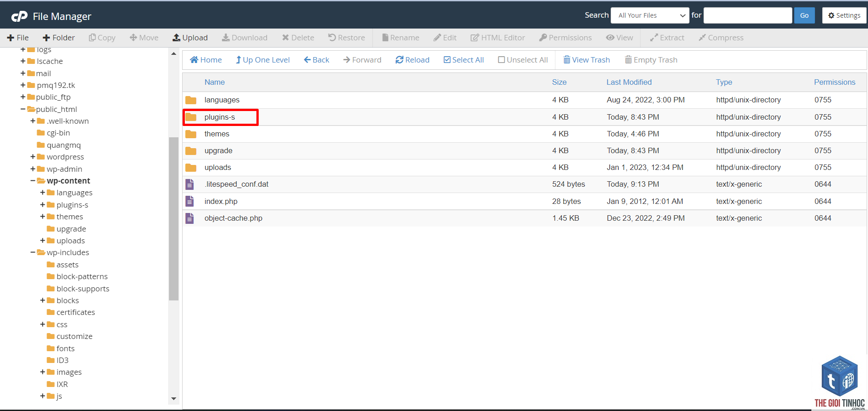Open the HTML Editor tool

(497, 38)
